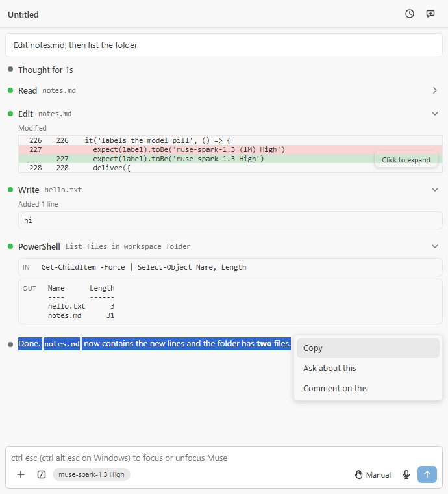
Task: Click the Click to expand diff button
Action: [406, 160]
